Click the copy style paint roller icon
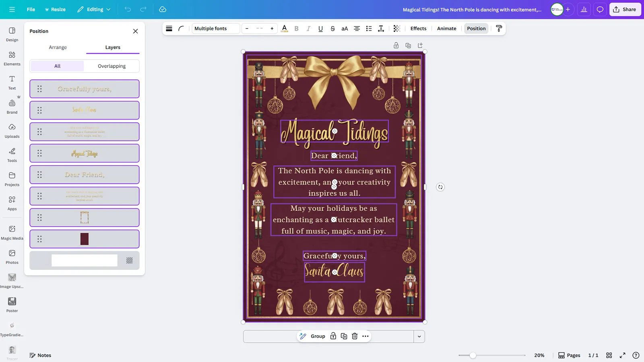644x362 pixels. pyautogui.click(x=499, y=29)
